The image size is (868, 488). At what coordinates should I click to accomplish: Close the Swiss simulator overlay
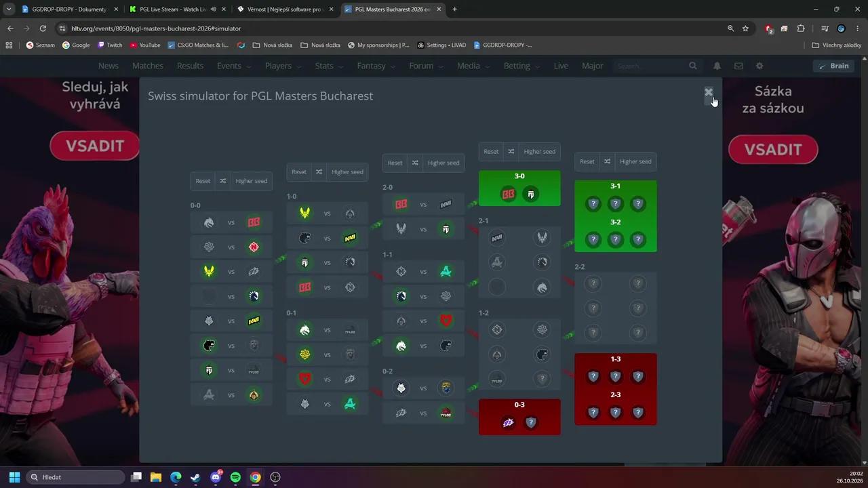pyautogui.click(x=709, y=92)
